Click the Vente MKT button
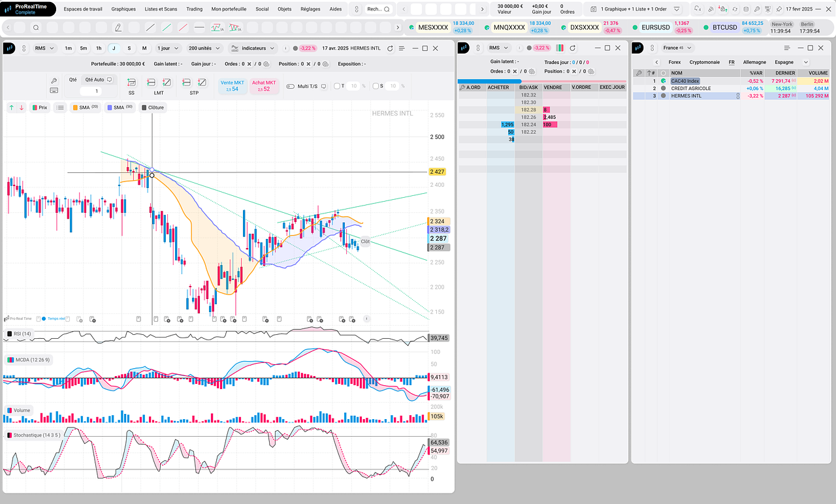 pyautogui.click(x=233, y=86)
